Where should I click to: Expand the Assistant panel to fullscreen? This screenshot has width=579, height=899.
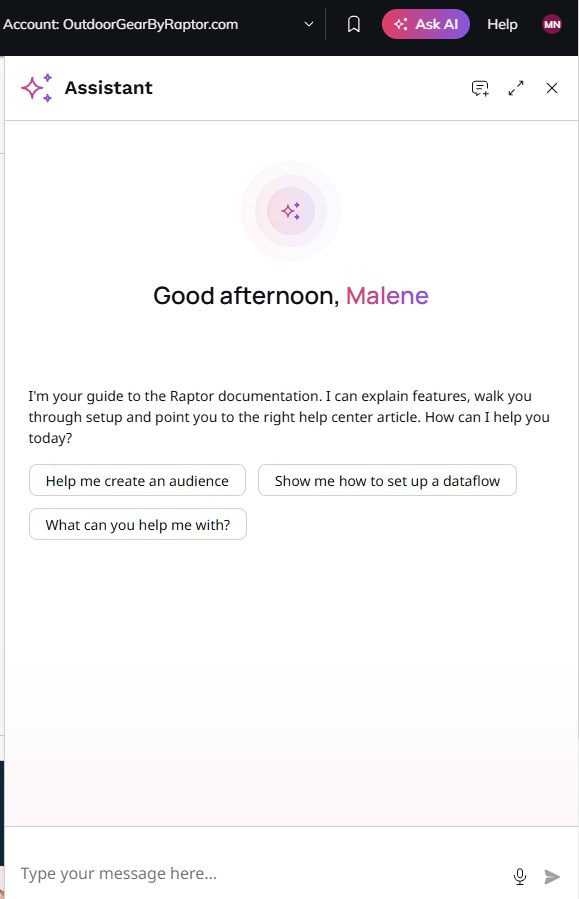click(x=516, y=88)
